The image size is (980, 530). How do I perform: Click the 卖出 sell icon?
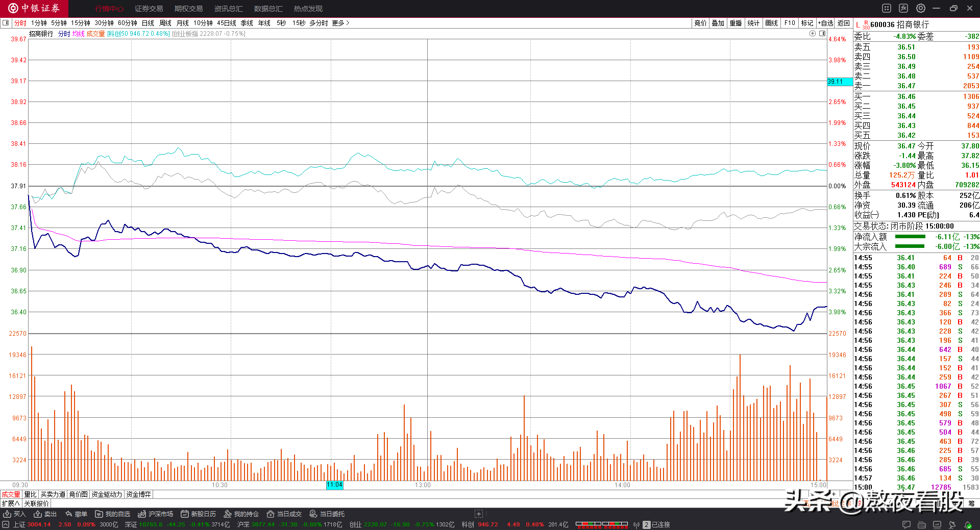(38, 514)
